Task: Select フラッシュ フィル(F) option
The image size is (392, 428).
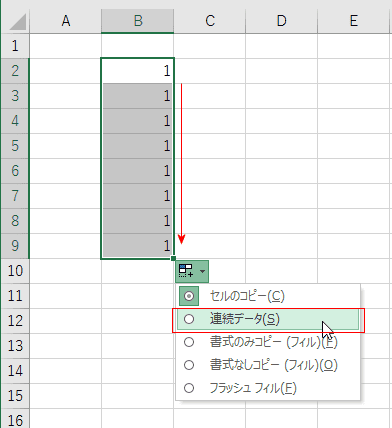Action: [253, 388]
